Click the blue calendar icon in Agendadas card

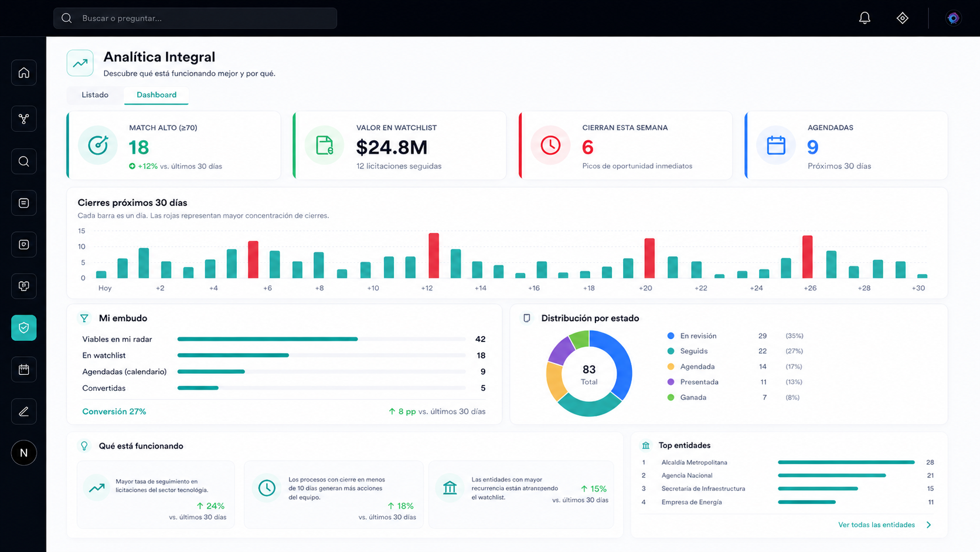[776, 145]
